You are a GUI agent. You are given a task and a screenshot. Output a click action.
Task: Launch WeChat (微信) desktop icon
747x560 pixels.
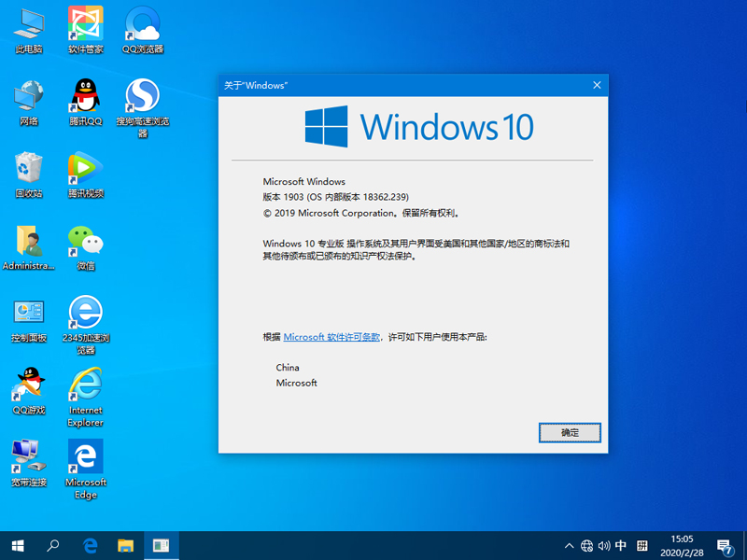coord(85,241)
